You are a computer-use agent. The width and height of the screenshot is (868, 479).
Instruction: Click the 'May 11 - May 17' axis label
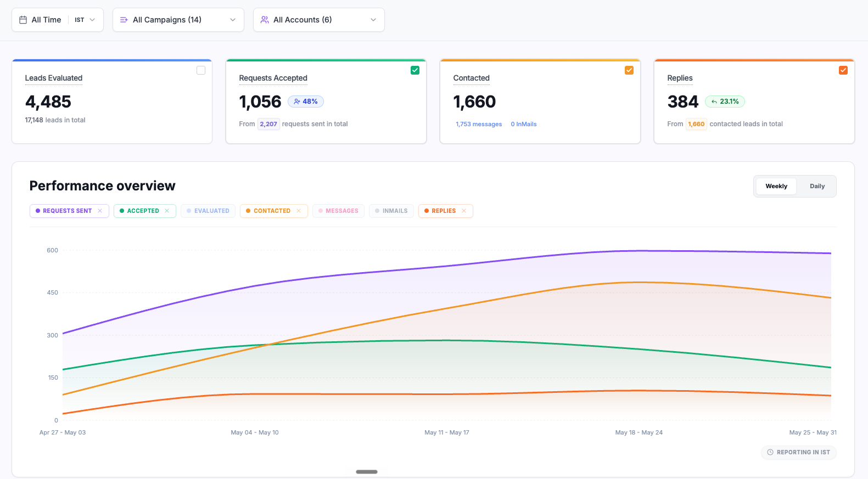[x=447, y=432]
